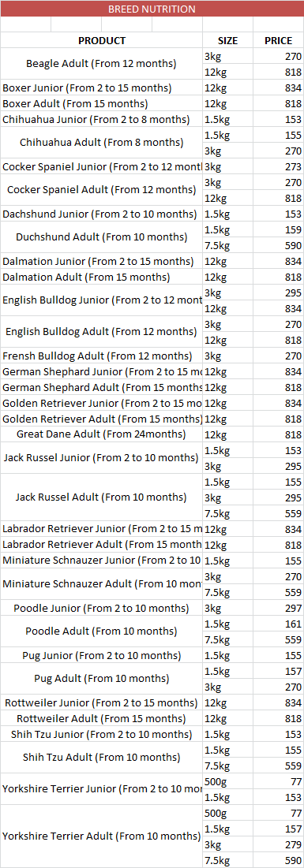304x868 pixels.
Task: Click the SIZE column header
Action: 228,40
